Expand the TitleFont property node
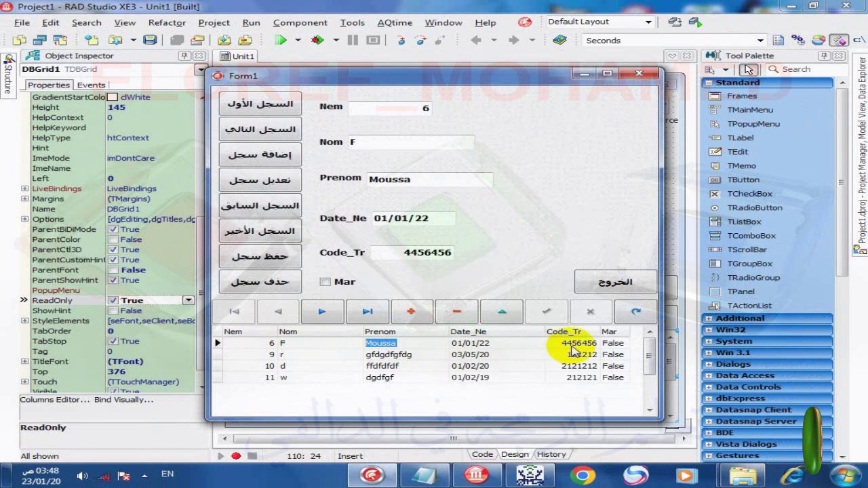This screenshot has height=488, width=868. pos(25,361)
